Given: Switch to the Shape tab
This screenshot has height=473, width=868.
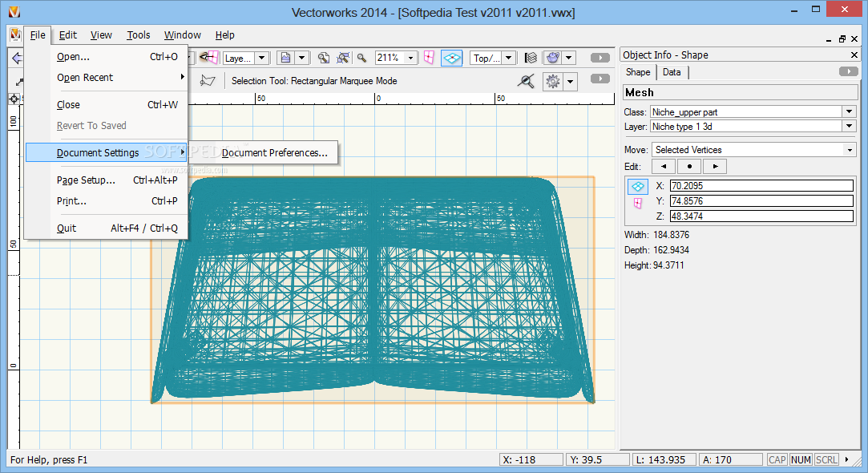Looking at the screenshot, I should click(x=638, y=72).
